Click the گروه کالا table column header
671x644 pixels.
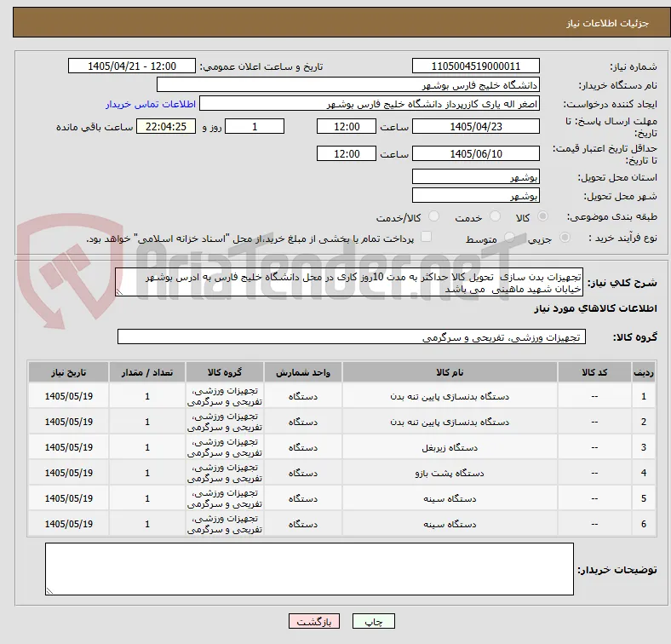[x=225, y=372]
